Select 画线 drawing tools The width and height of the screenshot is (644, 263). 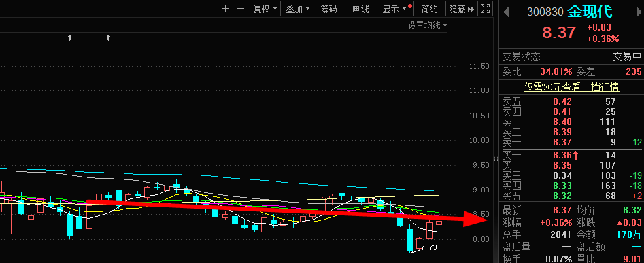360,9
